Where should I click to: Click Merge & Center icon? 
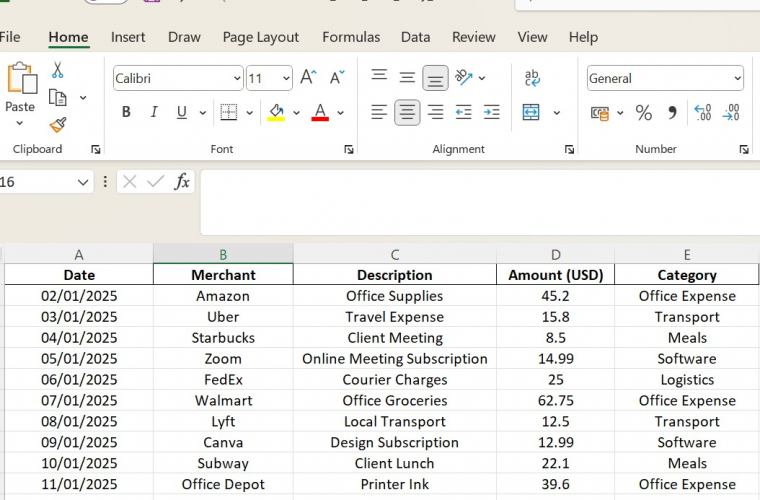(531, 112)
